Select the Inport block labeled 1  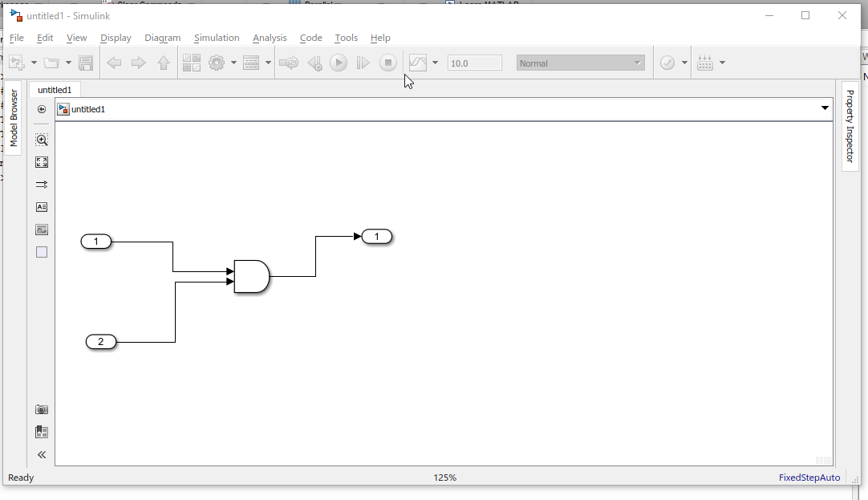click(x=96, y=242)
